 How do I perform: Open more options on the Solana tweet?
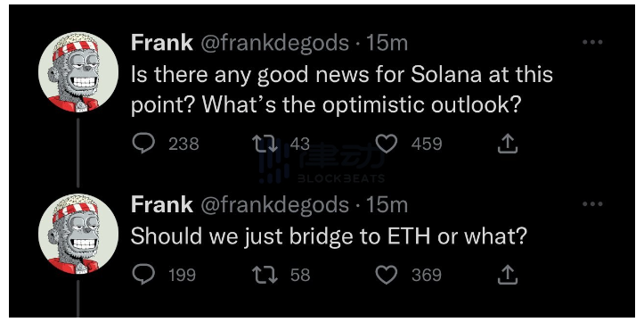pos(592,42)
